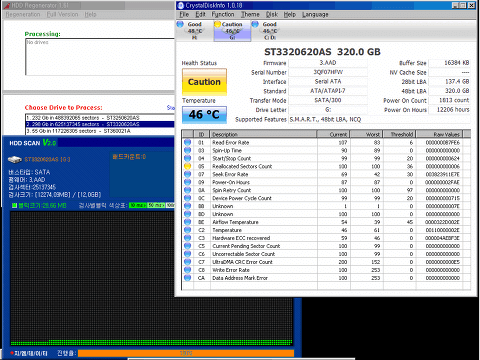Click the Supported Features S.M.A.R.T. field
The height and width of the screenshot is (360, 480).
click(x=379, y=119)
